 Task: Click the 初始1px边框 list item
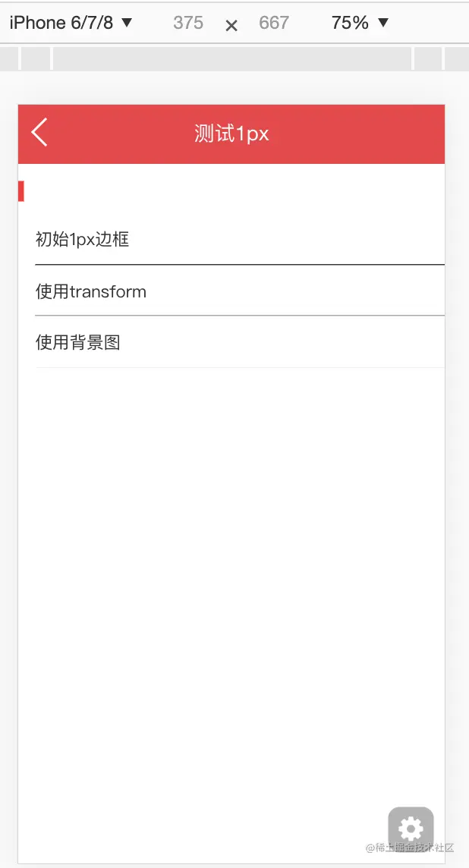[x=83, y=239]
